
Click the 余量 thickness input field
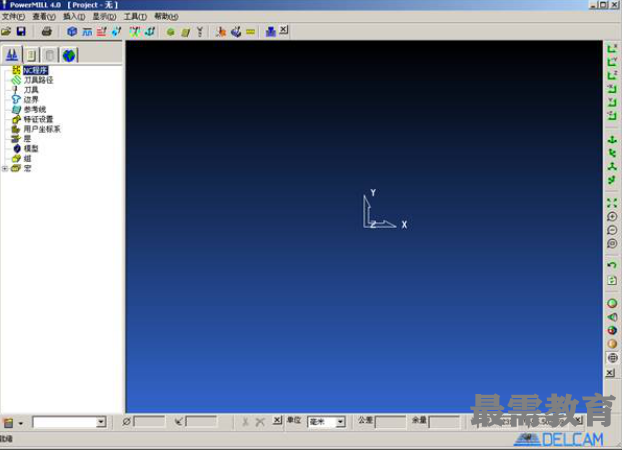[x=444, y=422]
